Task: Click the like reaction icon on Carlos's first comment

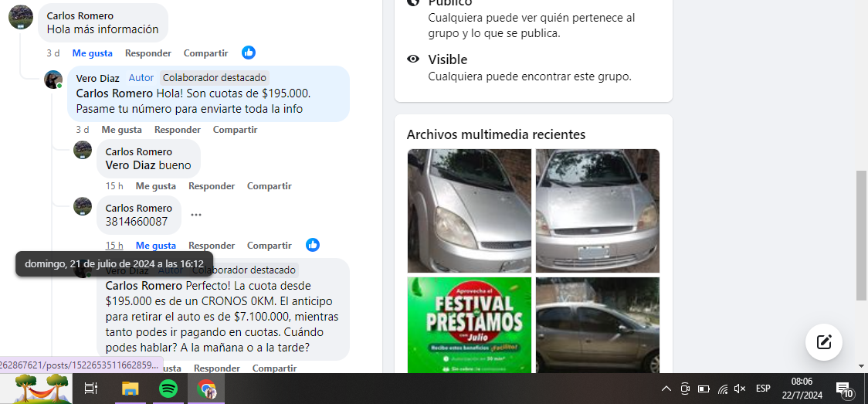Action: coord(249,53)
